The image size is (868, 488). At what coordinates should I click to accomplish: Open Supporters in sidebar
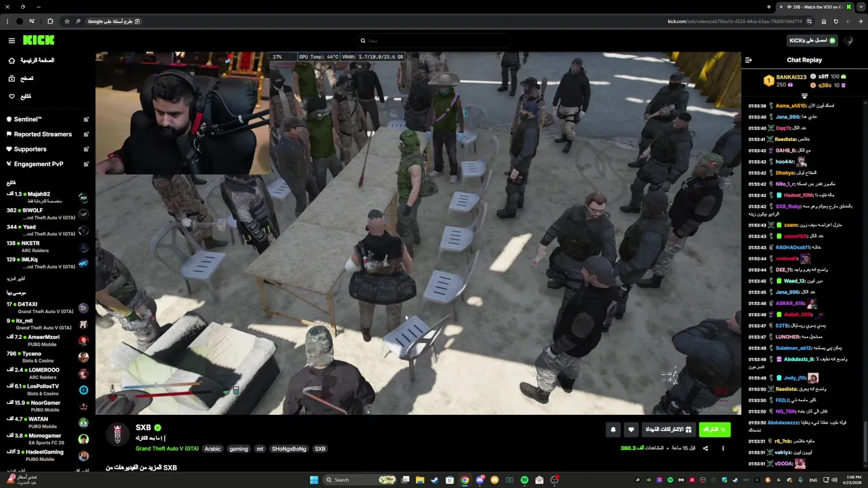[x=47, y=149]
